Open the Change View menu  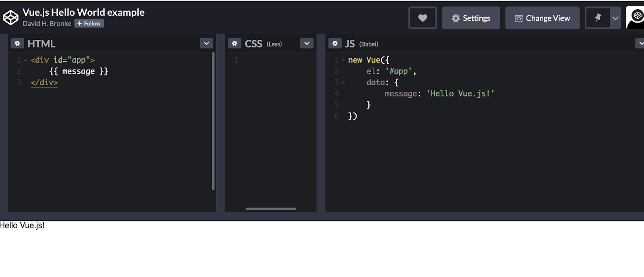click(542, 18)
